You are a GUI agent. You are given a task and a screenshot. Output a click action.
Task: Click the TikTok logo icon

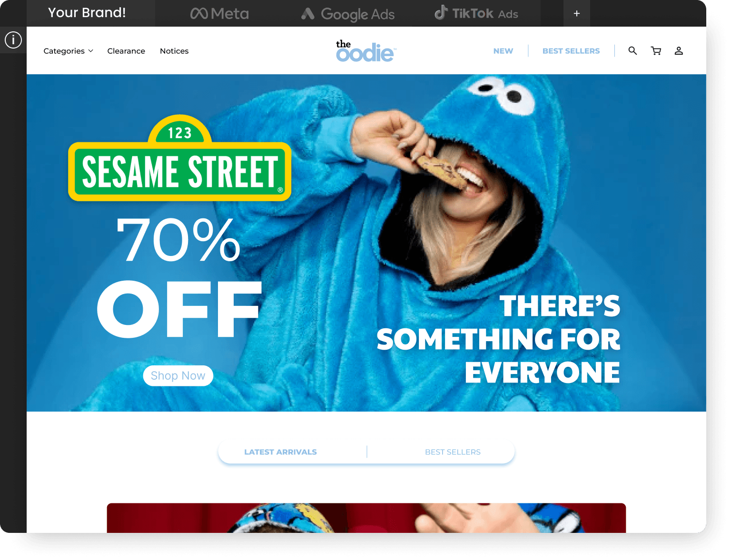[441, 12]
